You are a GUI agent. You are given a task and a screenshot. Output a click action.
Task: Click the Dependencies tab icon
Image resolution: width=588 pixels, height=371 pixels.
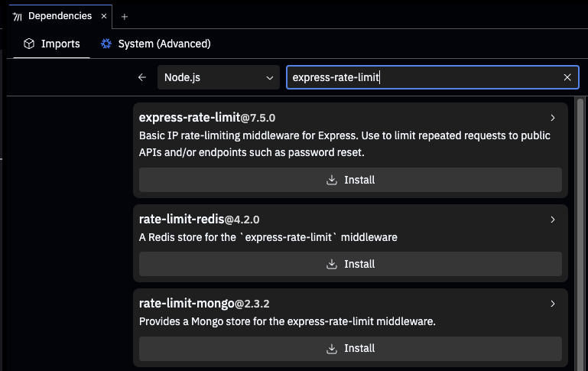18,17
